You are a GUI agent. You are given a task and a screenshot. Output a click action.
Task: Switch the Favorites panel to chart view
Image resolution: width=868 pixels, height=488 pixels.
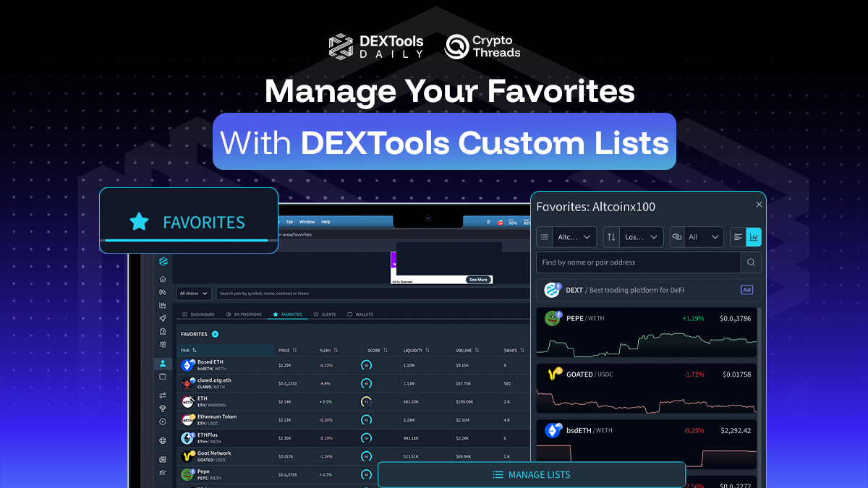(754, 236)
